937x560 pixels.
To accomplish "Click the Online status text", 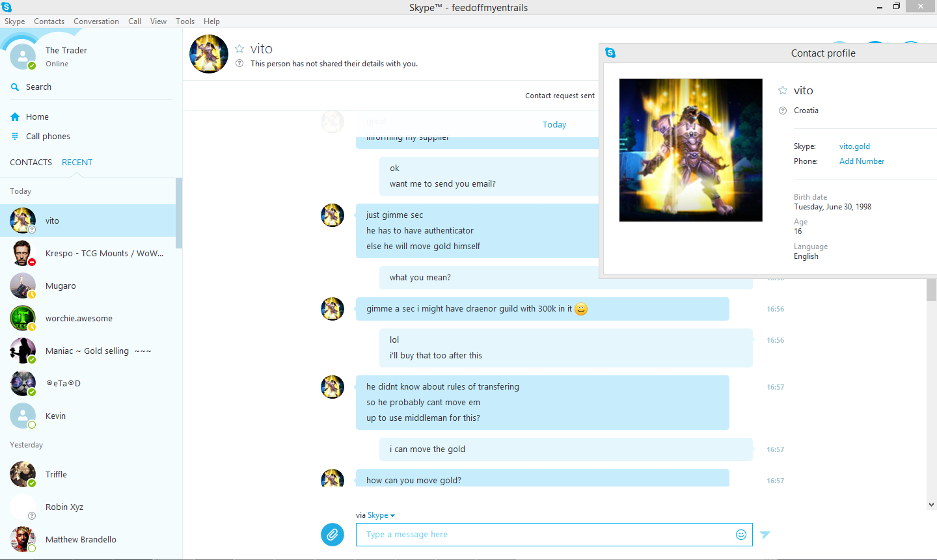I will tap(57, 64).
